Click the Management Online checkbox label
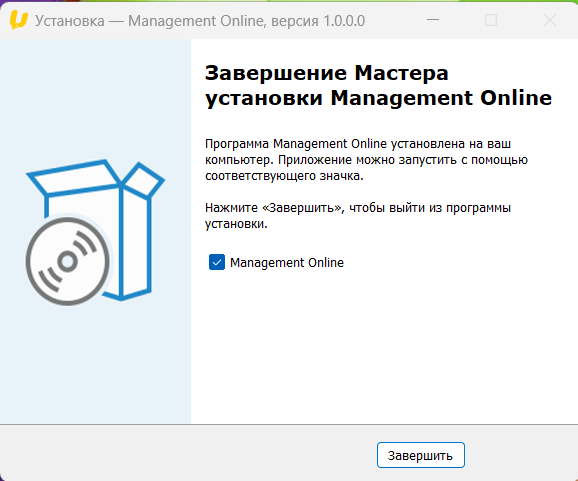 coord(287,263)
